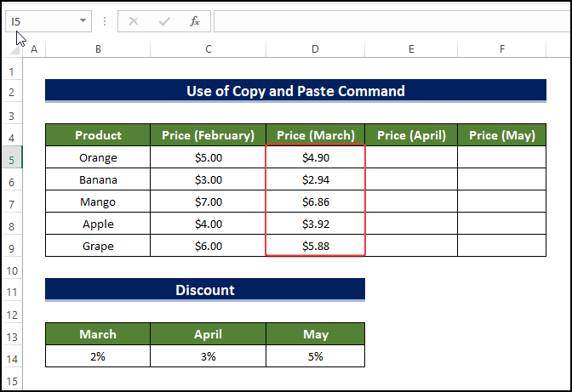Select empty April price cell for Orange
572x392 pixels.
click(411, 157)
